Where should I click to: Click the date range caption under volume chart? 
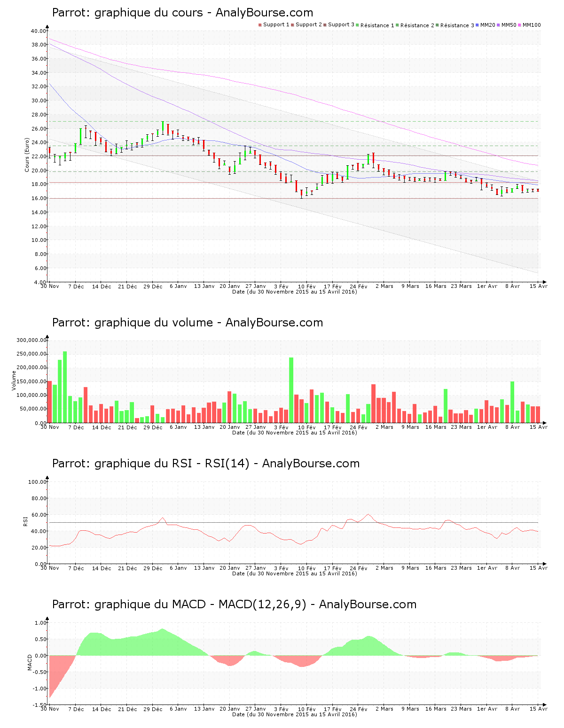(x=295, y=433)
